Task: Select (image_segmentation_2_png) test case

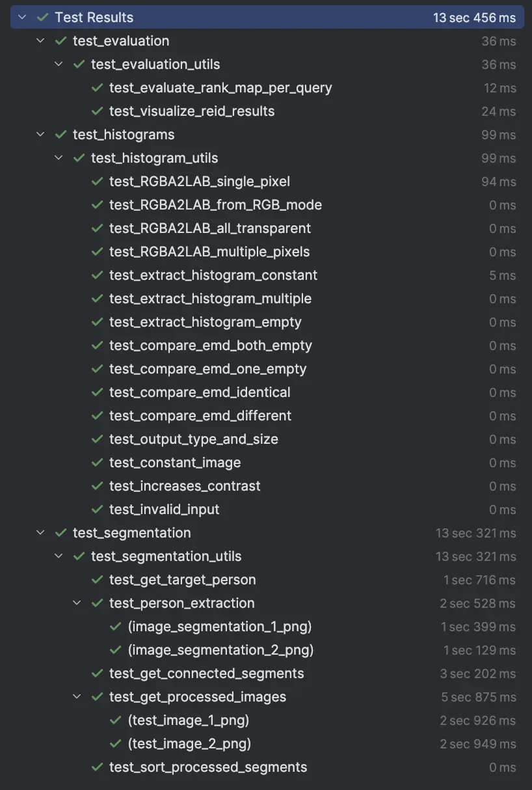Action: point(220,650)
